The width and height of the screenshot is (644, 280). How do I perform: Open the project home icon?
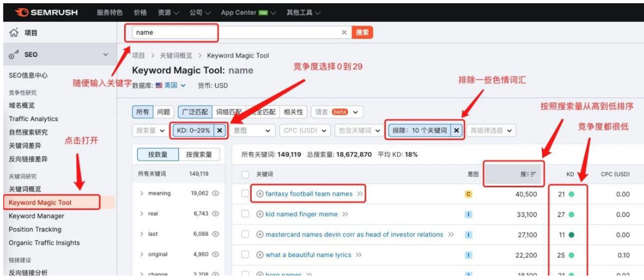14,33
